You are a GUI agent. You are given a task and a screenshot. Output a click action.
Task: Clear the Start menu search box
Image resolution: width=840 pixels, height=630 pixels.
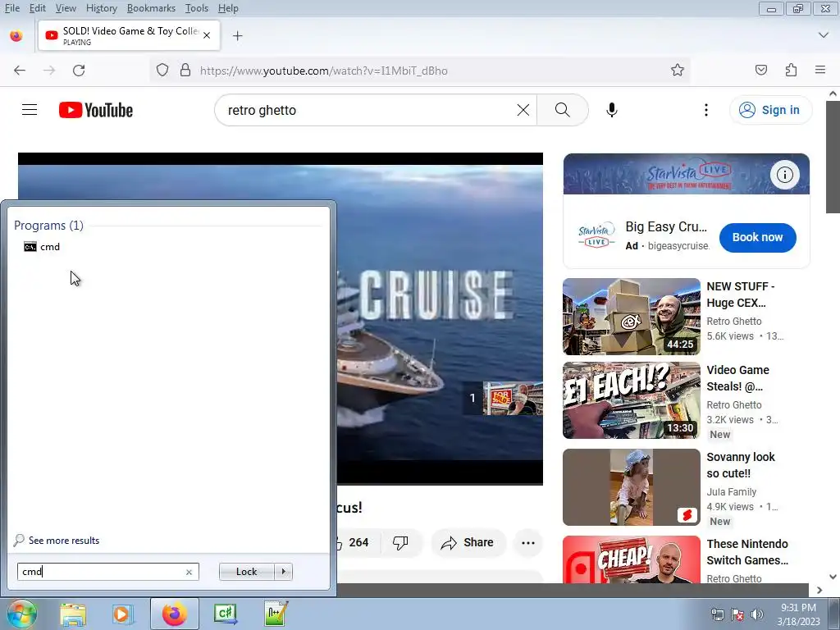tap(189, 572)
